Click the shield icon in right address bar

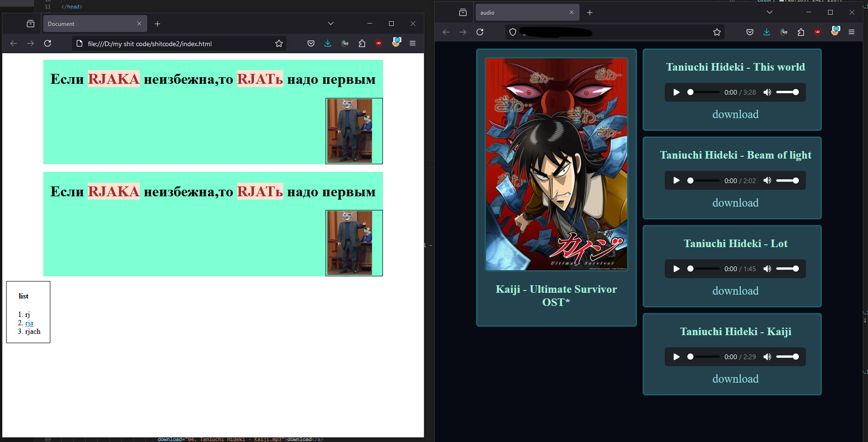513,32
